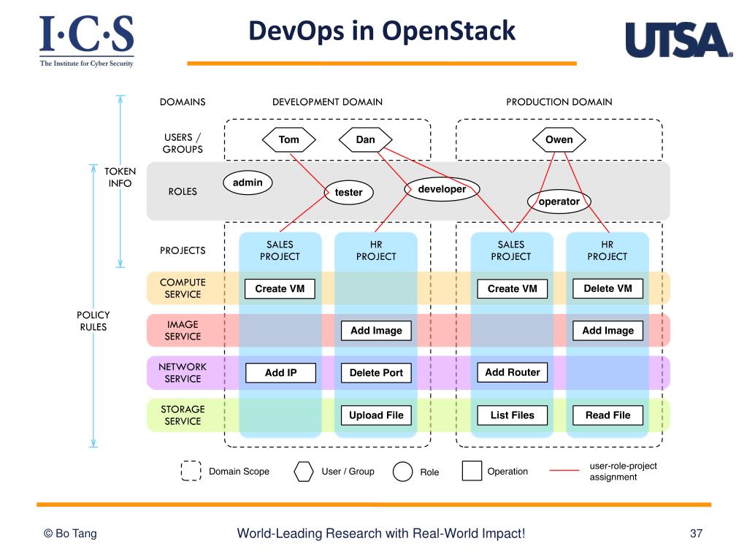This screenshot has width=747, height=560.
Task: Click the Add Router operation box
Action: coord(513,372)
